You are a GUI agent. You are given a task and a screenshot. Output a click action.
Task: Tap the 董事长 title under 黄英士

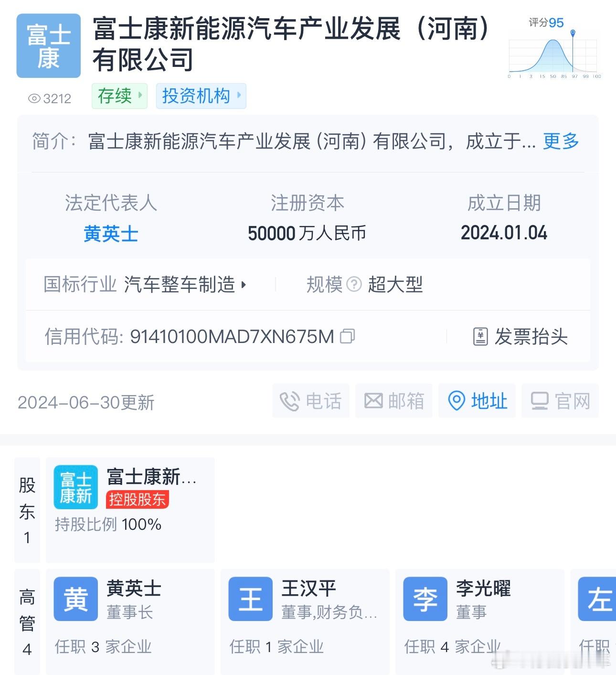(130, 612)
